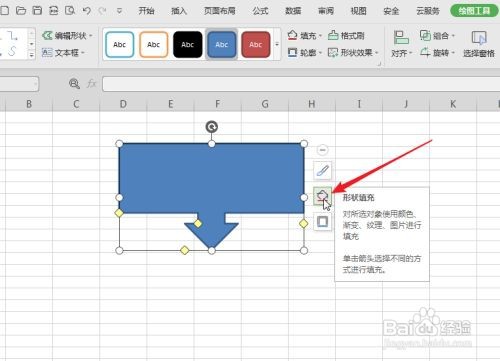Viewport: 500px width, 361px height.
Task: Open the 安全 tab
Action: 391,11
